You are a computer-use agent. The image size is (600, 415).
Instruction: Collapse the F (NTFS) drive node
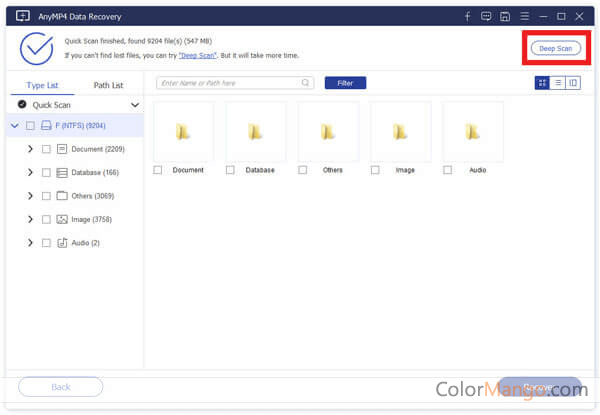[x=15, y=125]
